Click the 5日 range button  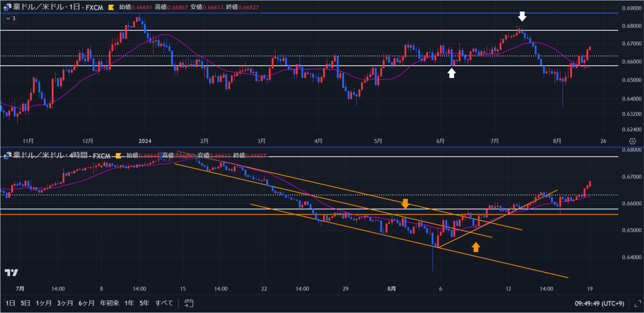coord(24,303)
